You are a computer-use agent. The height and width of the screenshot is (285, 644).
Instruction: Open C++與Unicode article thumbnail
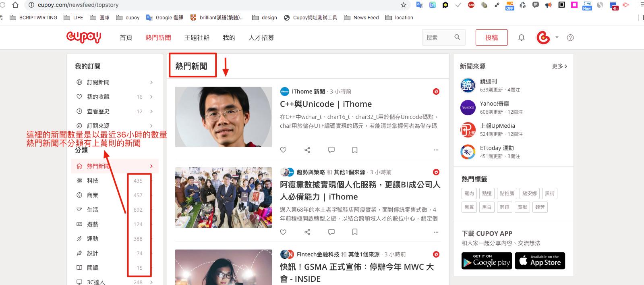click(x=224, y=117)
